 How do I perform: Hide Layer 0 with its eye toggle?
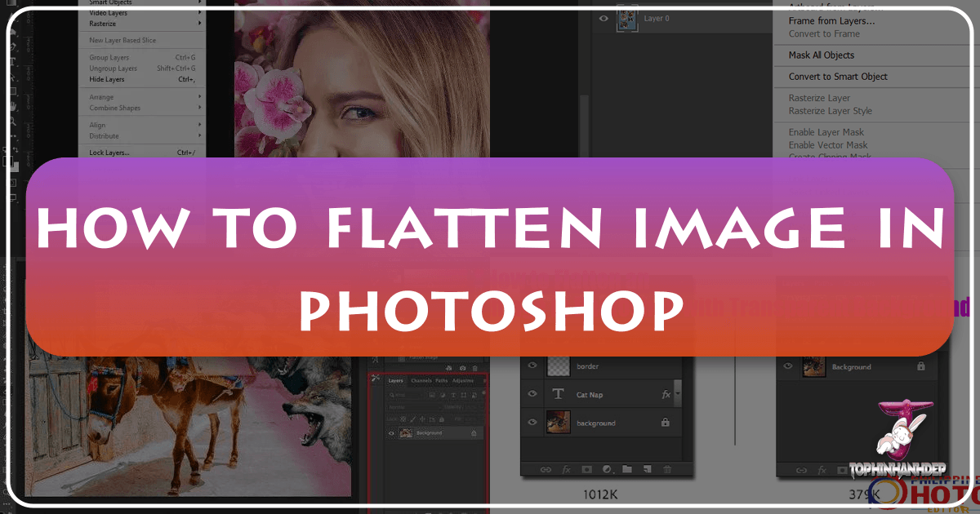click(x=602, y=19)
